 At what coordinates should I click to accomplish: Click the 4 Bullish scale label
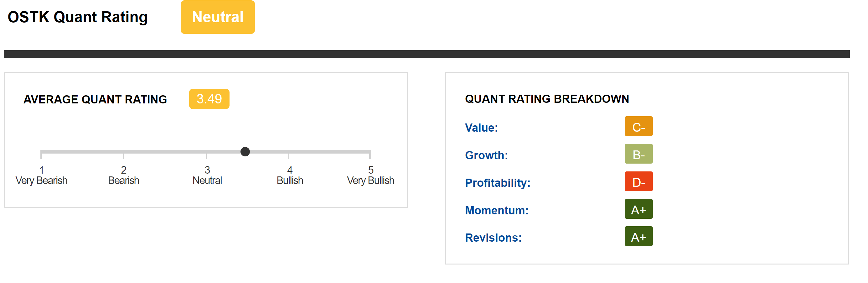point(290,176)
